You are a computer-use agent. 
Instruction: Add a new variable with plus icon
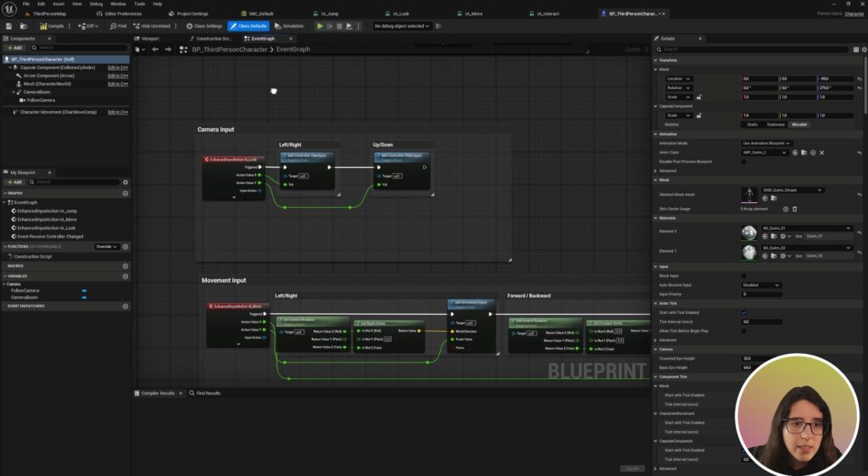(125, 276)
